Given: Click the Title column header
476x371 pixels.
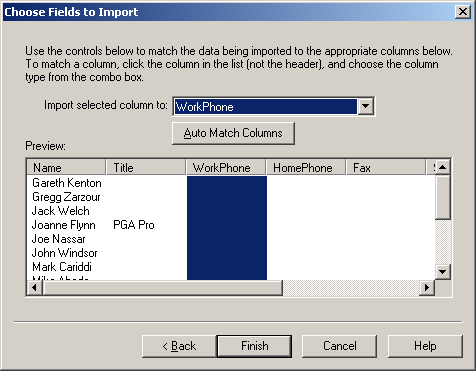Looking at the screenshot, I should pos(146,167).
